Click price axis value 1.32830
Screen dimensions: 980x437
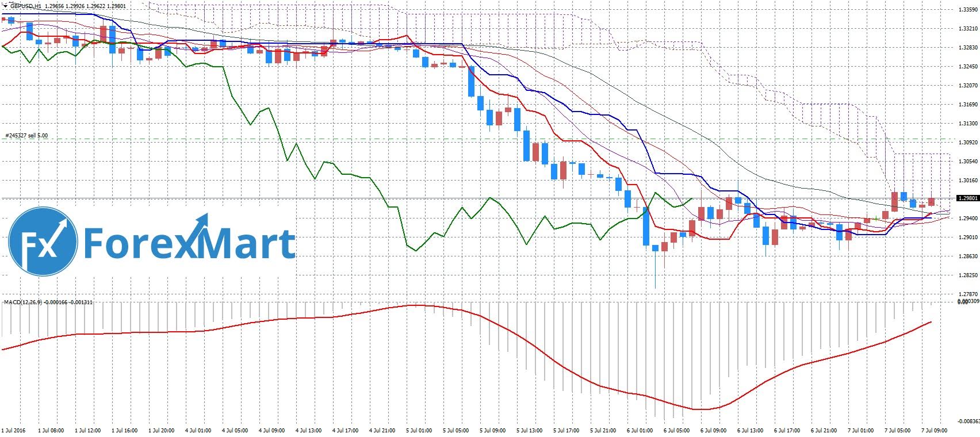(967, 48)
